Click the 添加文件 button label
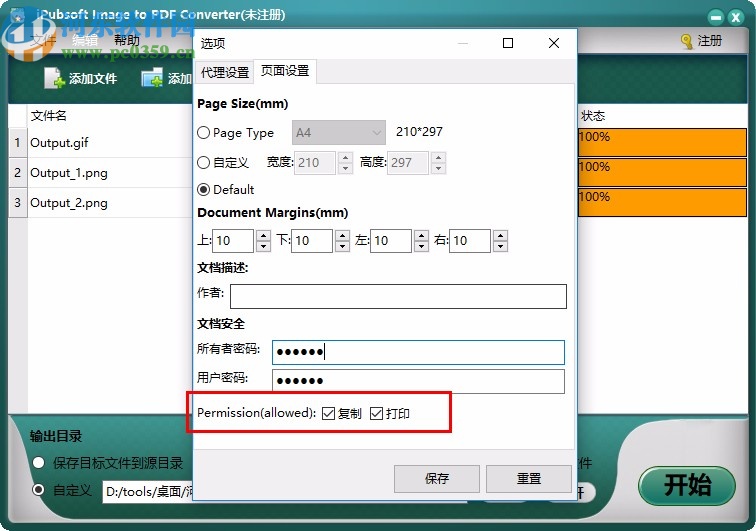The width and height of the screenshot is (756, 531). coord(93,78)
